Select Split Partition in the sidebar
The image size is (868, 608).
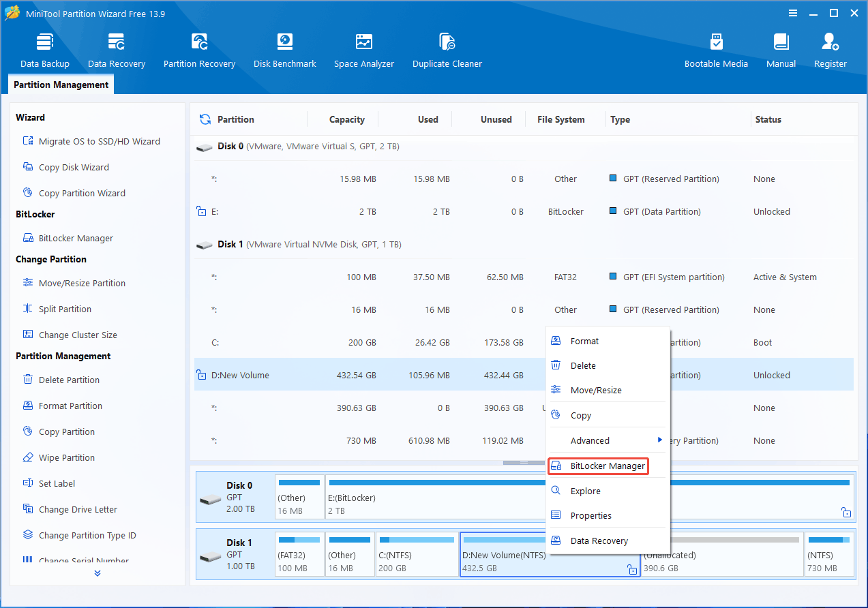point(57,309)
